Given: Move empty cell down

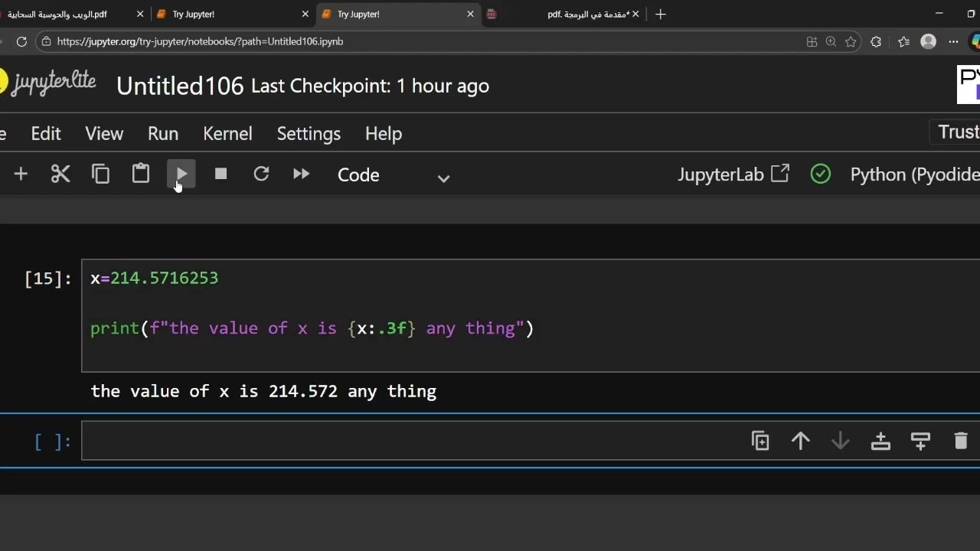Looking at the screenshot, I should tap(841, 441).
